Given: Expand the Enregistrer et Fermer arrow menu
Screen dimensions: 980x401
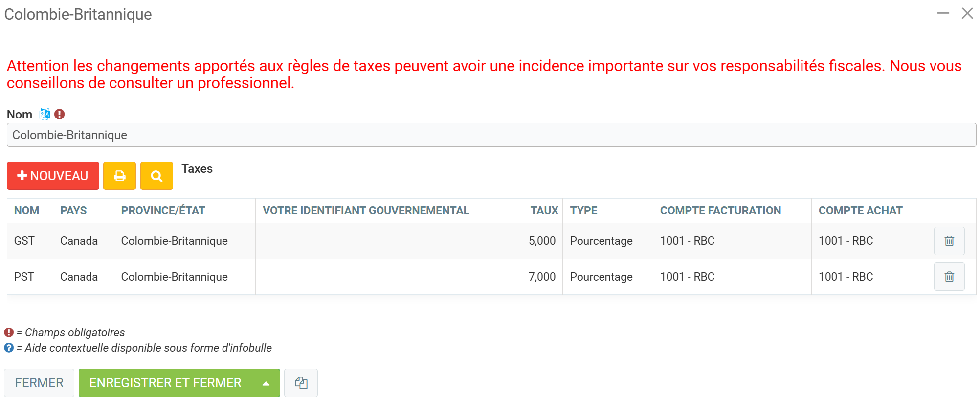Looking at the screenshot, I should (266, 383).
